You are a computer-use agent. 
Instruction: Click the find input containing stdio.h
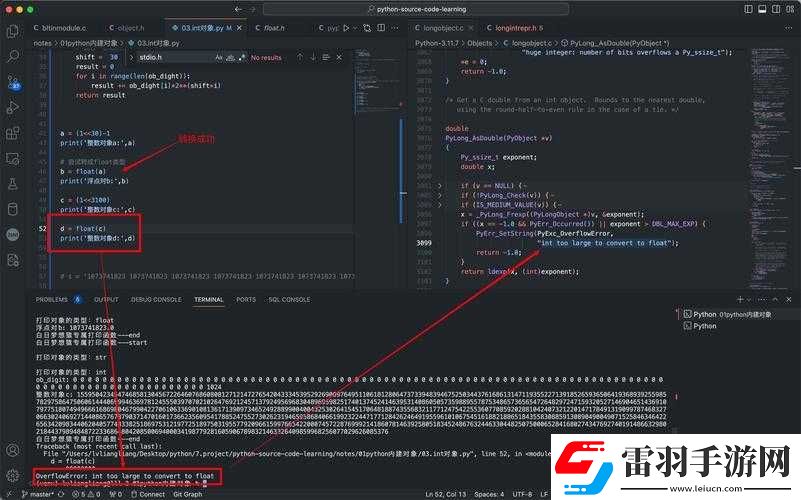point(176,58)
